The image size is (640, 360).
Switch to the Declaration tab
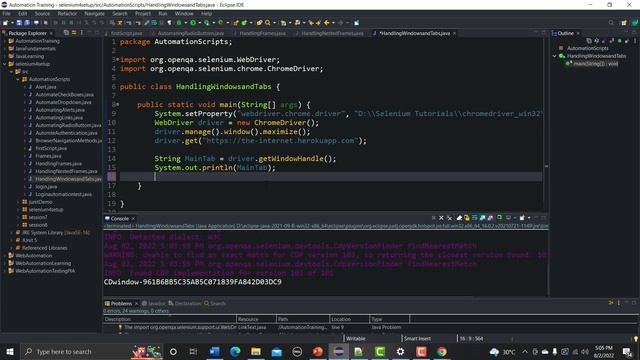click(185, 303)
